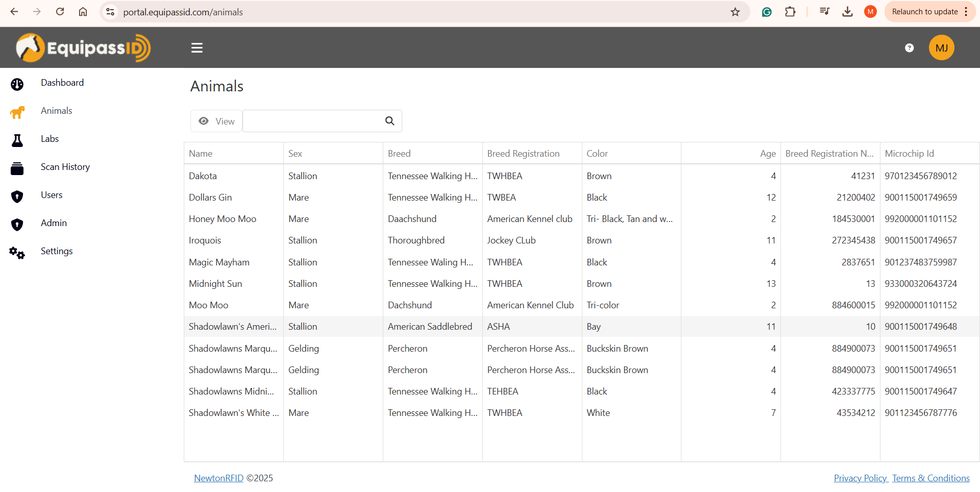Screen dimensions: 980x492
Task: Open browser downloads
Action: [x=847, y=12]
